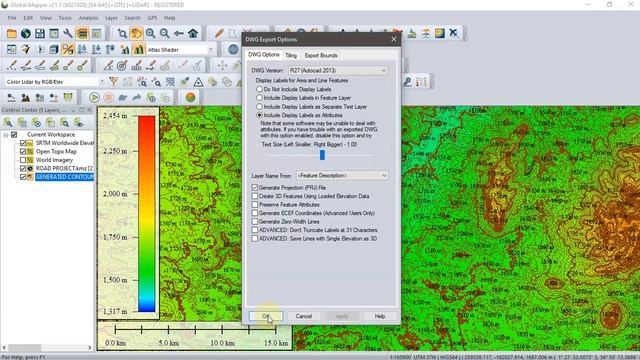Open the 3D view cube icon
Viewport: 640px width, 360px height.
pyautogui.click(x=54, y=50)
